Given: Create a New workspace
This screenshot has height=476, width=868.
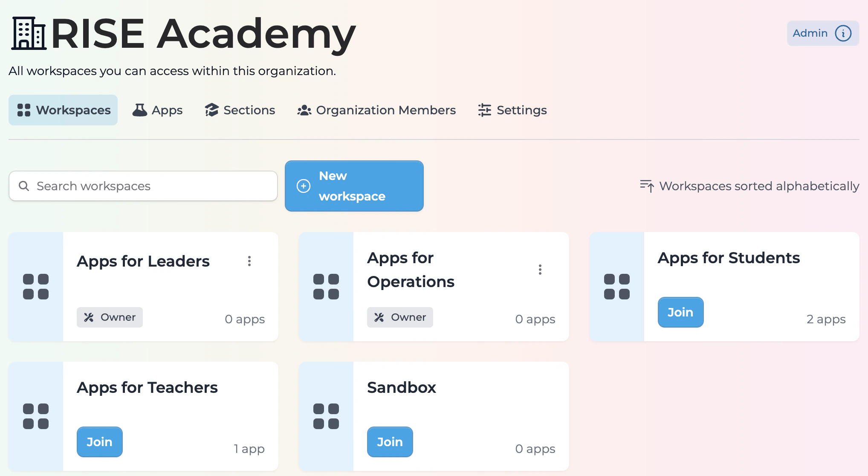Looking at the screenshot, I should (x=354, y=186).
